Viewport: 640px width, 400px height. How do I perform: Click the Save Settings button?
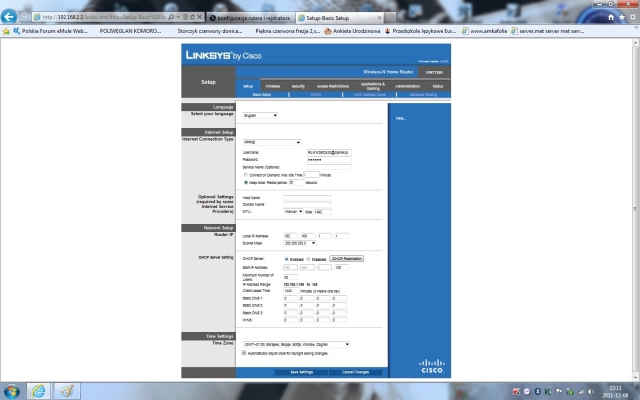click(x=301, y=372)
